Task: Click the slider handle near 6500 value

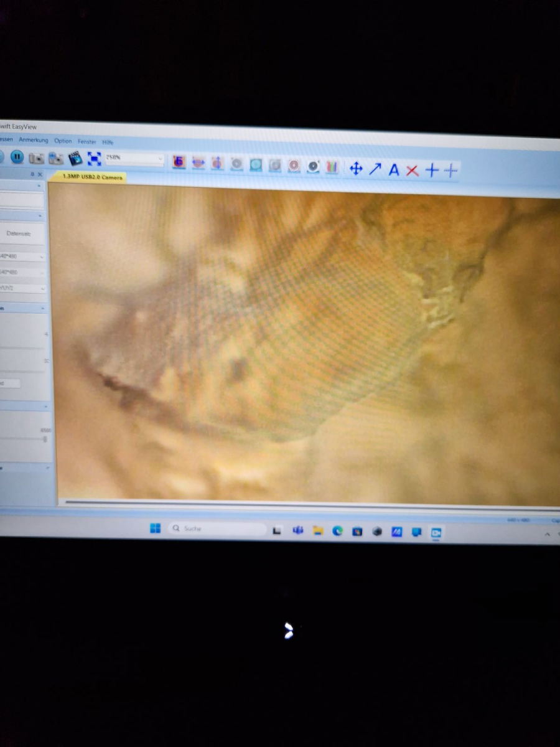Action: [x=45, y=439]
